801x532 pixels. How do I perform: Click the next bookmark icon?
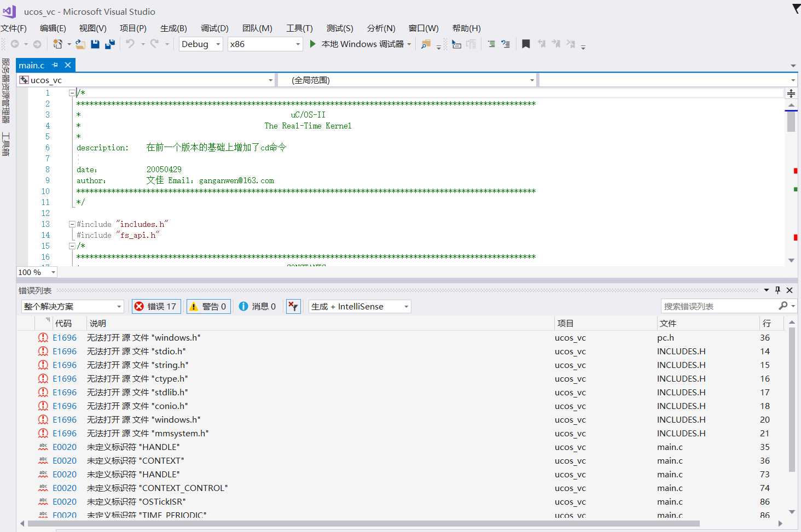tap(556, 44)
